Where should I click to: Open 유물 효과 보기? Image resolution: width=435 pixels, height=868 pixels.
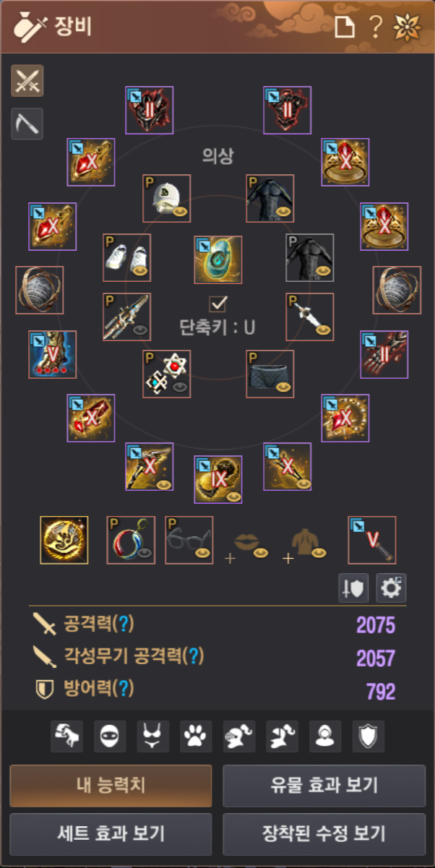[x=324, y=786]
